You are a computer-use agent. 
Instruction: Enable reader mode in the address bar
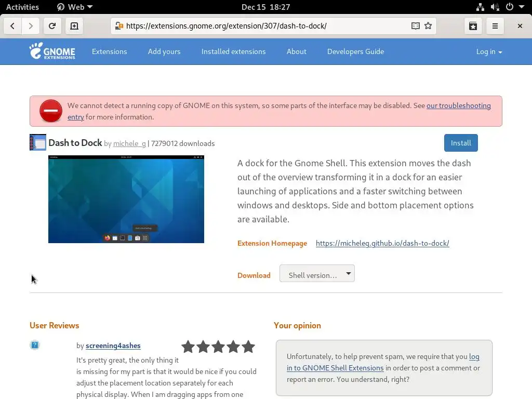[415, 26]
